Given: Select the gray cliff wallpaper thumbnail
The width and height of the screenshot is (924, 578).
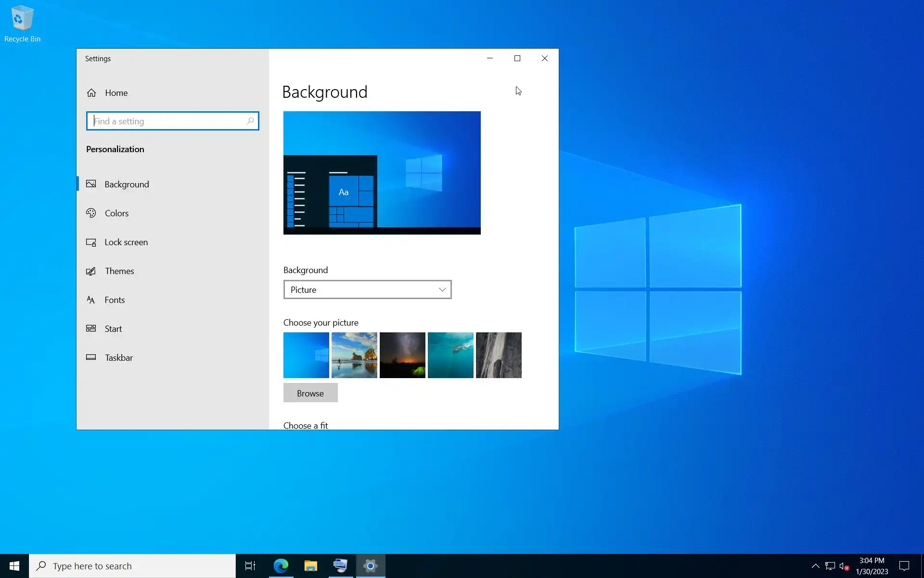Looking at the screenshot, I should pos(499,355).
